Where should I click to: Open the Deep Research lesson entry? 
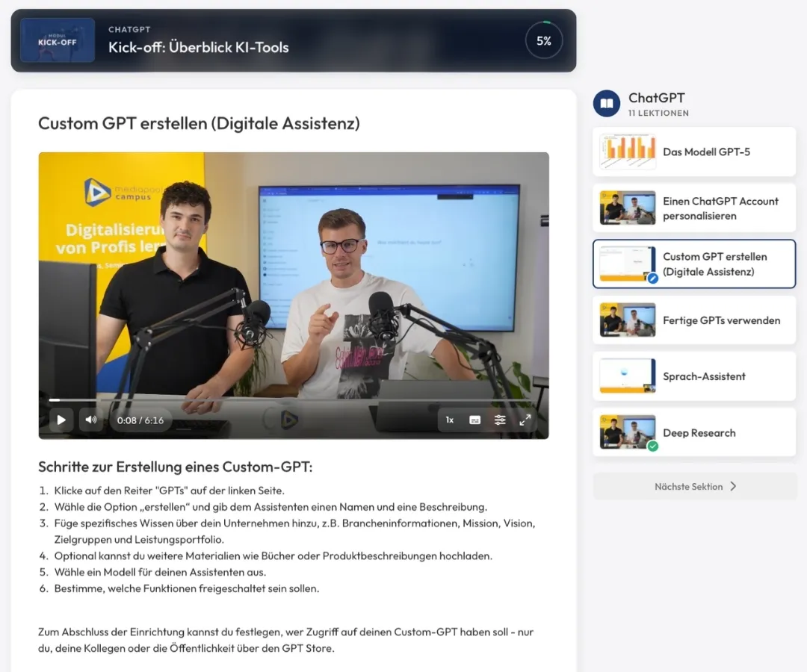(x=693, y=432)
